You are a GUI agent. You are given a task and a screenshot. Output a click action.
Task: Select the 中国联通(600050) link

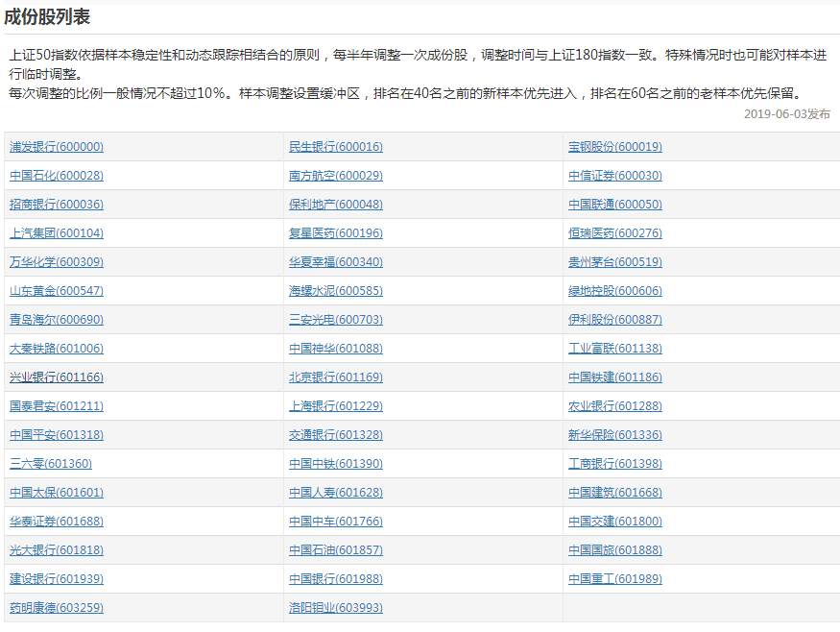click(615, 205)
